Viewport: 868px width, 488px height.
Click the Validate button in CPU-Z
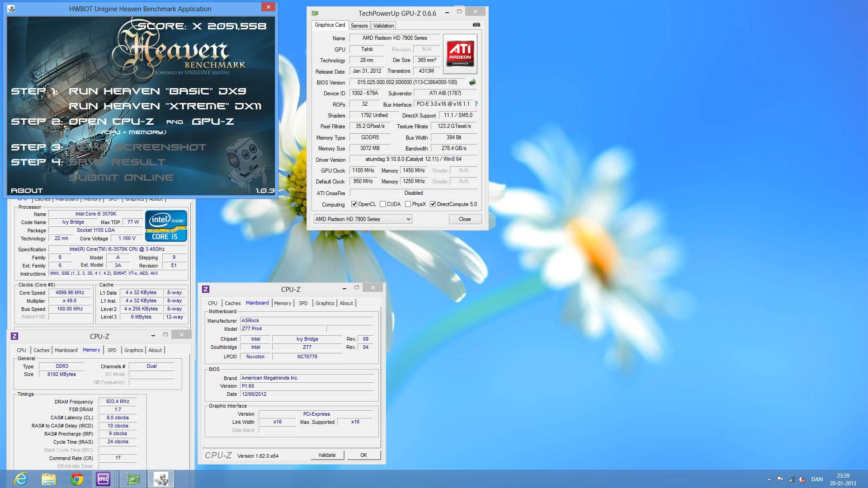tap(327, 455)
